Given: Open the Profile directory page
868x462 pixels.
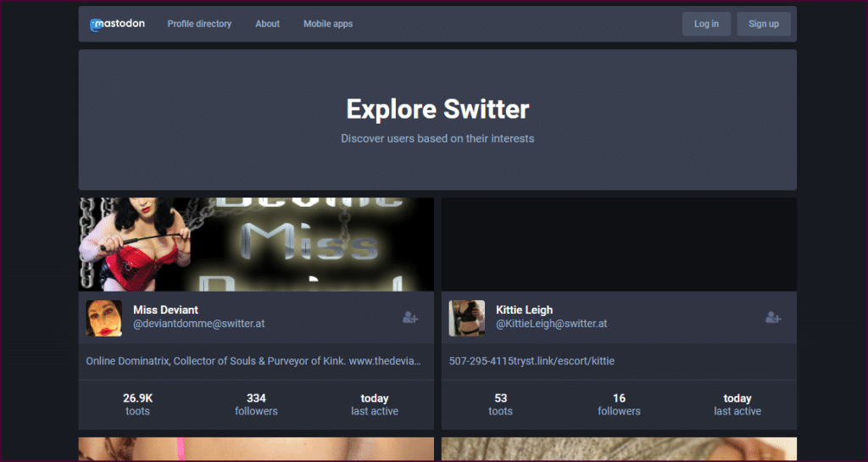Looking at the screenshot, I should [199, 24].
